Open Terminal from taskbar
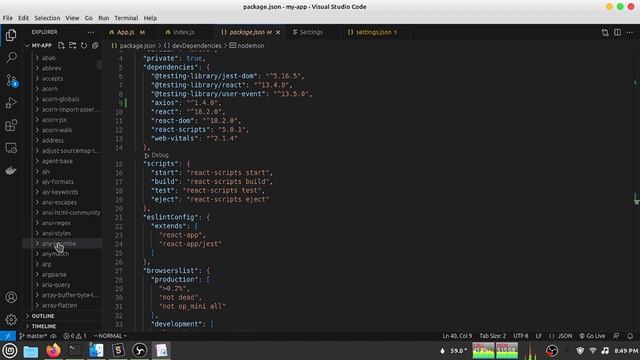 (x=75, y=351)
